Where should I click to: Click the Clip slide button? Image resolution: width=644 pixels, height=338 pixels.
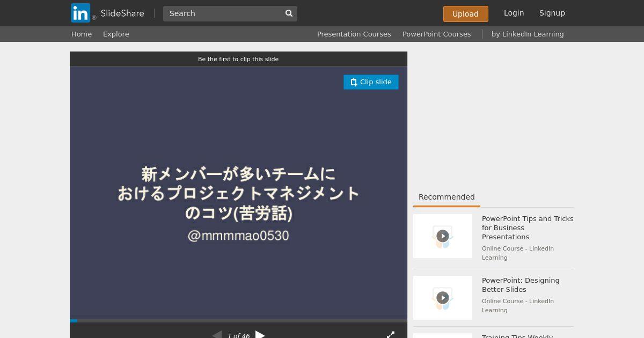pos(371,82)
